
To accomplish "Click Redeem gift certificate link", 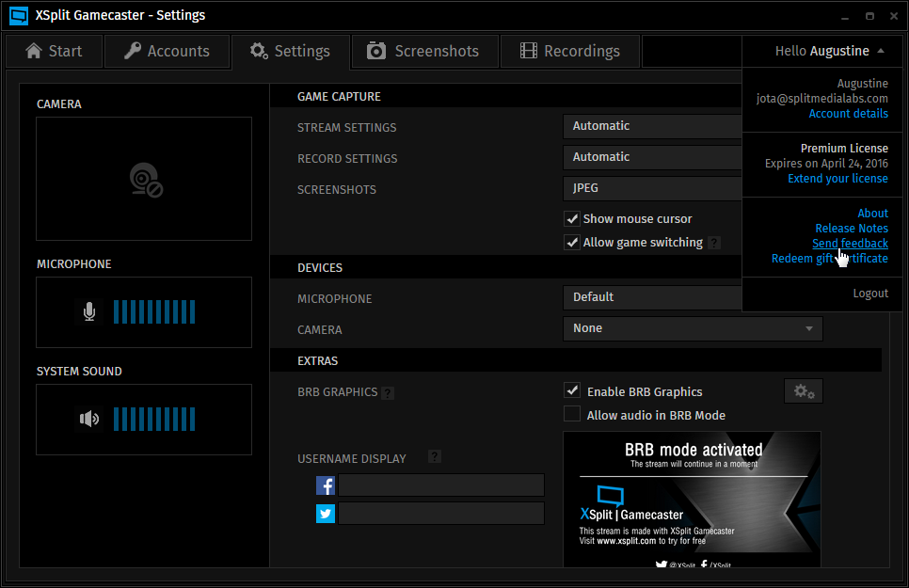I will pyautogui.click(x=830, y=259).
